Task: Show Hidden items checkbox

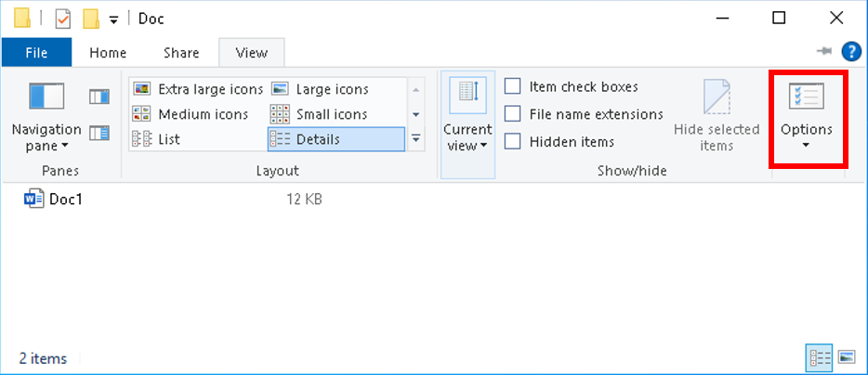Action: click(513, 142)
